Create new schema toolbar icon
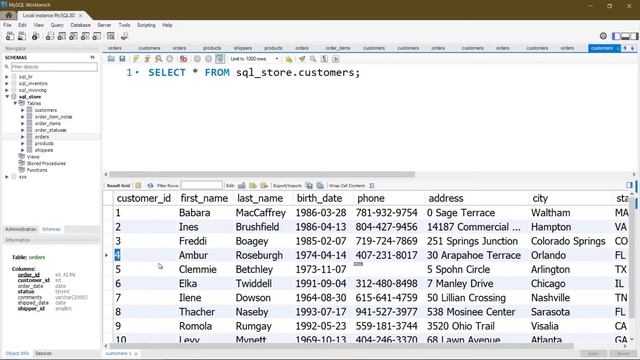The height and width of the screenshot is (360, 640). 50,36
